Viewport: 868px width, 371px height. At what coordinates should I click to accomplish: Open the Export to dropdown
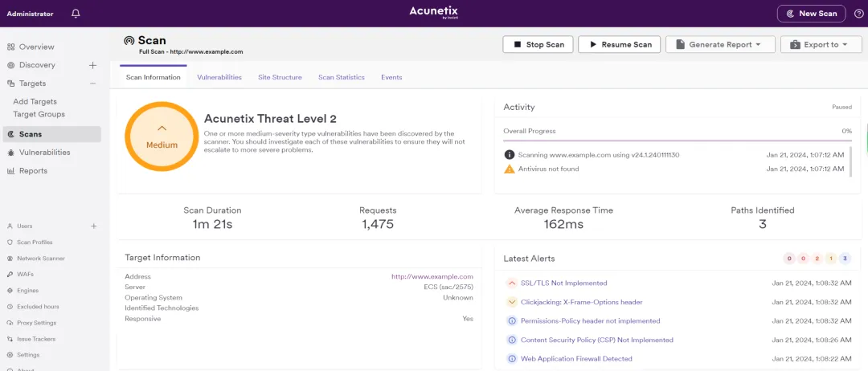tap(821, 45)
